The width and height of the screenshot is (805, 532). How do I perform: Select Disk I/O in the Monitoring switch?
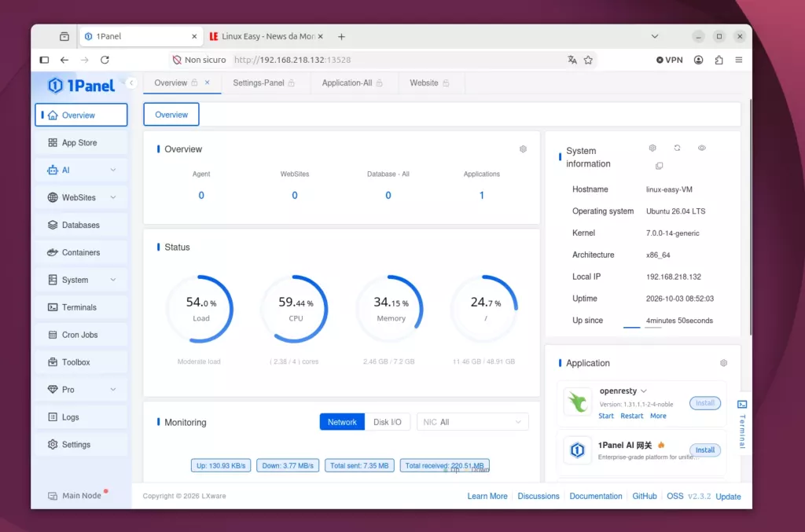click(387, 422)
